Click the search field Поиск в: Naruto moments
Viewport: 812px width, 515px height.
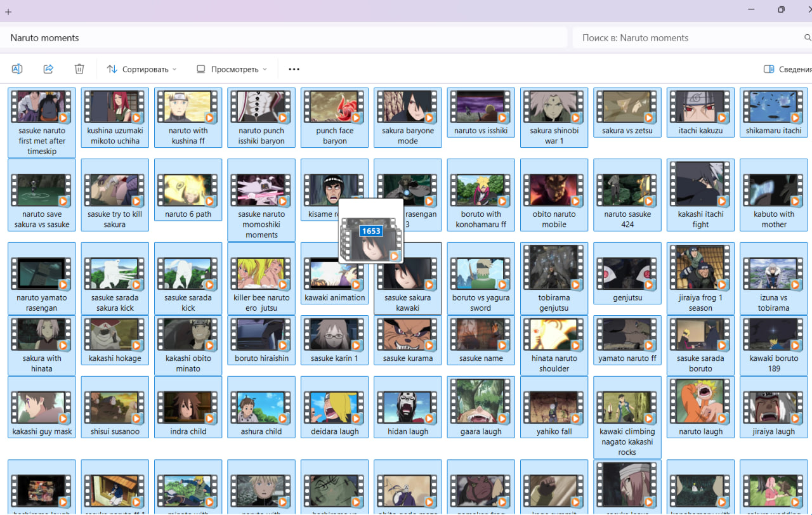click(692, 38)
